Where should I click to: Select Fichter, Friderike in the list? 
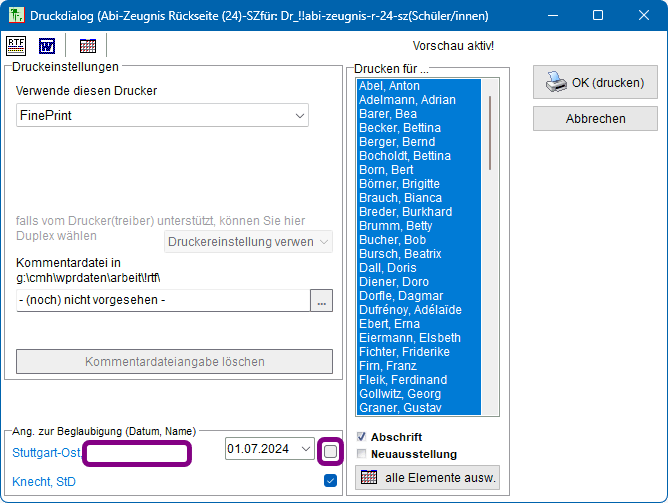(404, 352)
